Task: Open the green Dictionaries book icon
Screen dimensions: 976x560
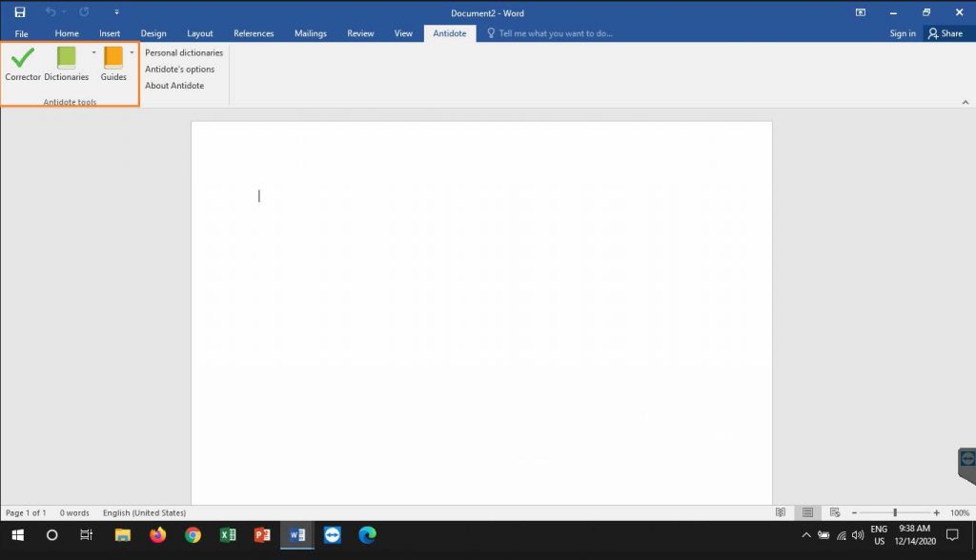Action: coord(66,59)
